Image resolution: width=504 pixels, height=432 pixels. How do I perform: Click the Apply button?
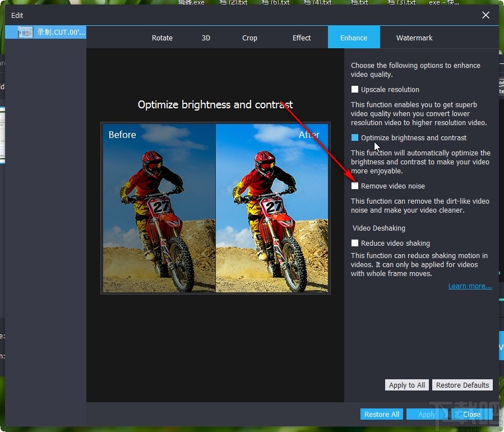pyautogui.click(x=427, y=414)
